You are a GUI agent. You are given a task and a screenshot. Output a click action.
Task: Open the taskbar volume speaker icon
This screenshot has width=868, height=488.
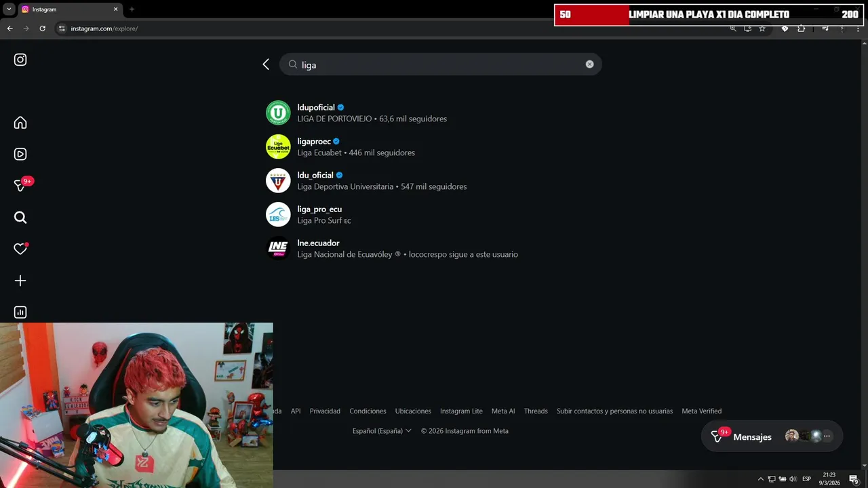[x=793, y=479]
